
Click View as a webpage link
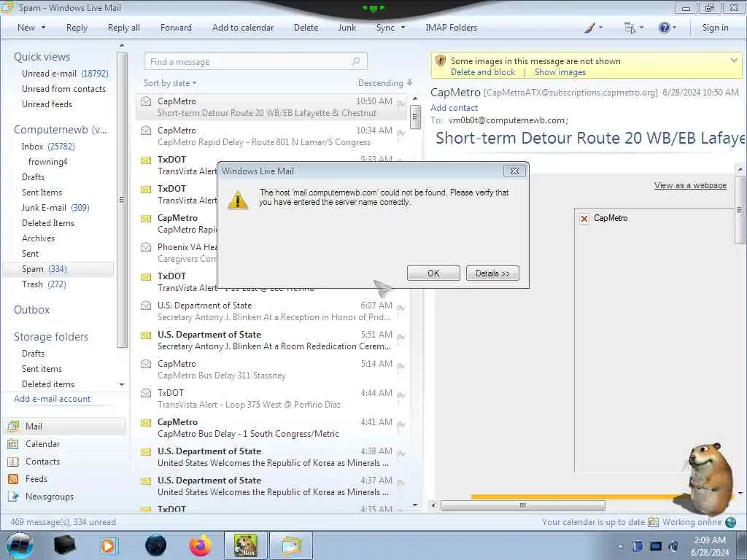click(x=690, y=185)
